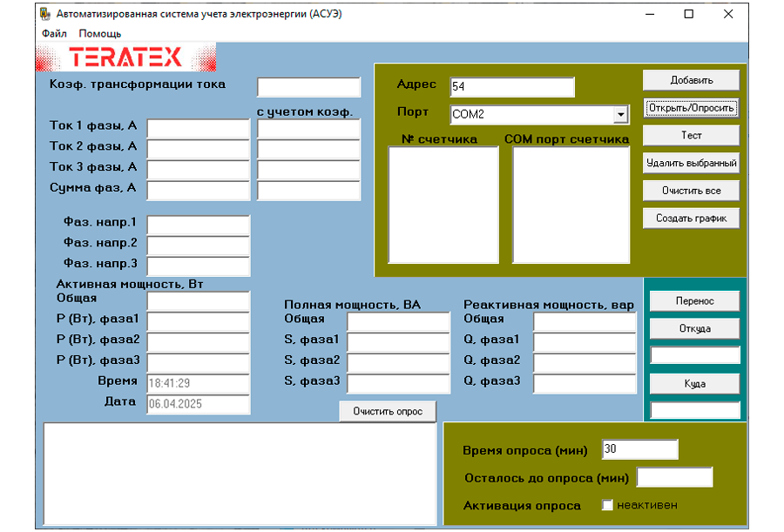The image size is (784, 532).
Task: Click the Дата field showing 06.04.2025
Action: click(199, 405)
